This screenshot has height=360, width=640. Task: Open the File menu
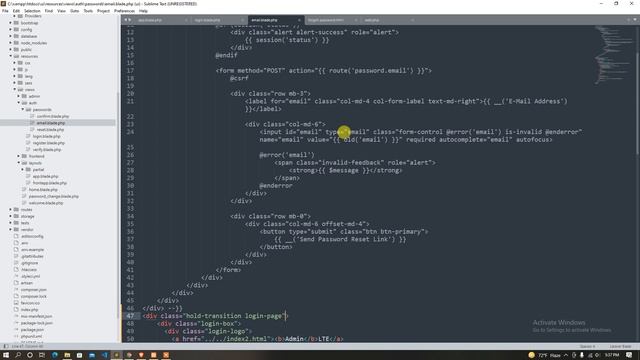5,11
